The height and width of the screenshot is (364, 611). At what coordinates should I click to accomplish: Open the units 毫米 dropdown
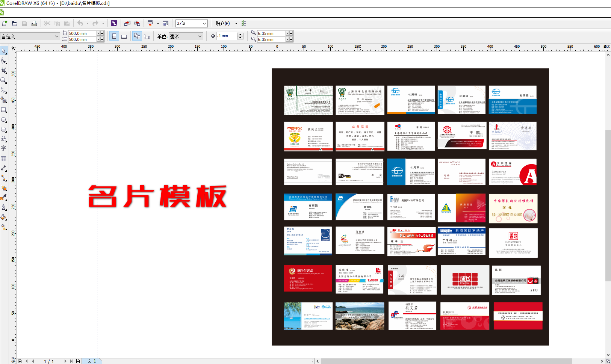click(200, 36)
